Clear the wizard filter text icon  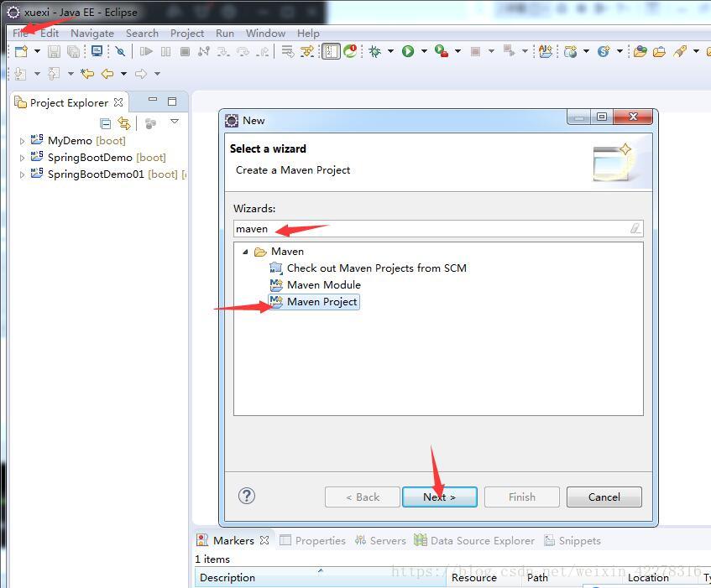pyautogui.click(x=635, y=228)
